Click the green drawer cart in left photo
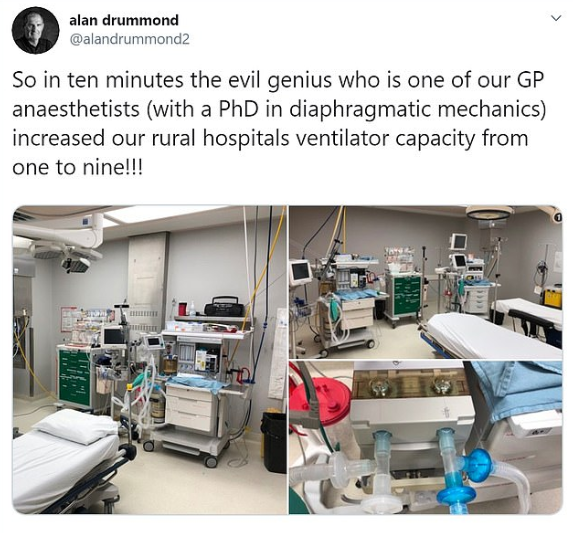This screenshot has height=533, width=573. 75,377
